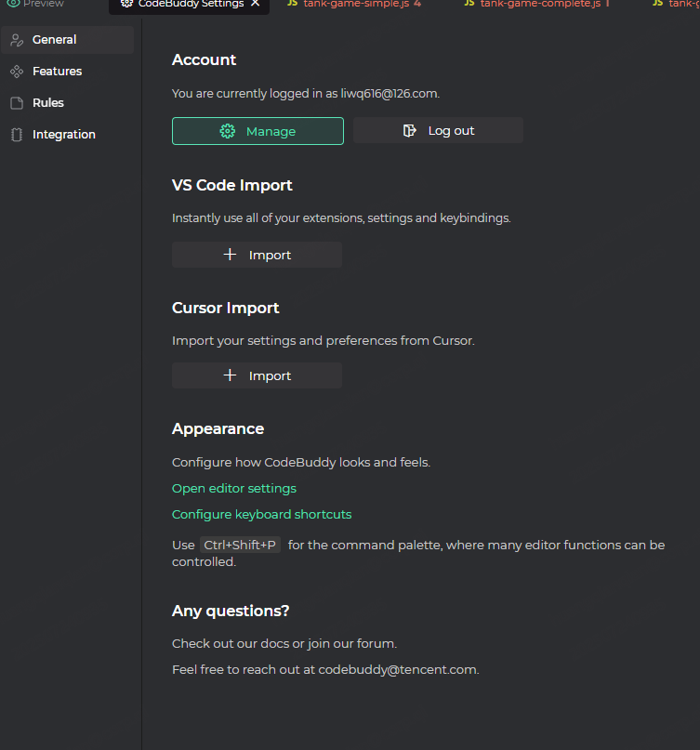Image resolution: width=700 pixels, height=750 pixels.
Task: Click the Appearance section heading
Action: [x=218, y=429]
